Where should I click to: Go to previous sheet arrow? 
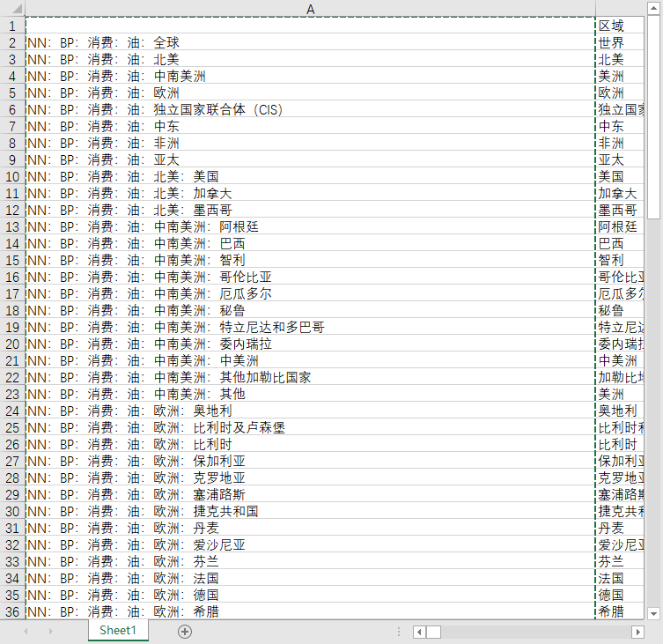(x=26, y=632)
